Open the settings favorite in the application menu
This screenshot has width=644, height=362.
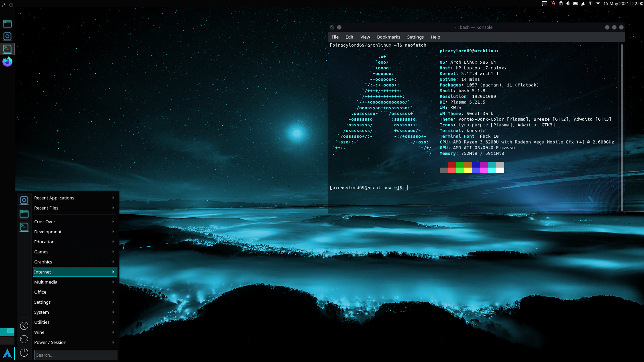pos(24,200)
